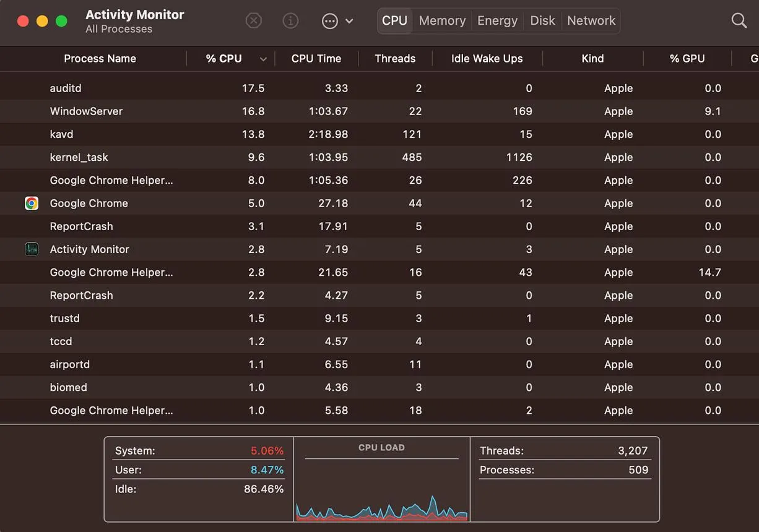This screenshot has height=532, width=759.
Task: Sort by Process Name column header
Action: tap(100, 59)
